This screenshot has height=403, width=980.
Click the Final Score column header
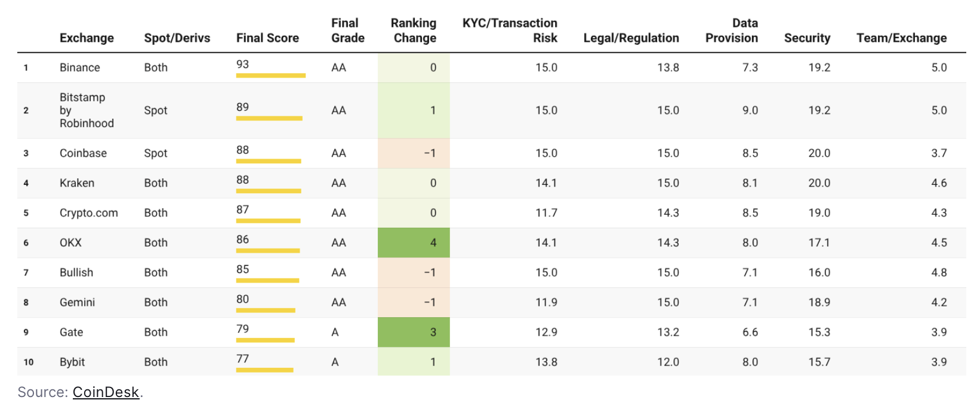pos(267,38)
